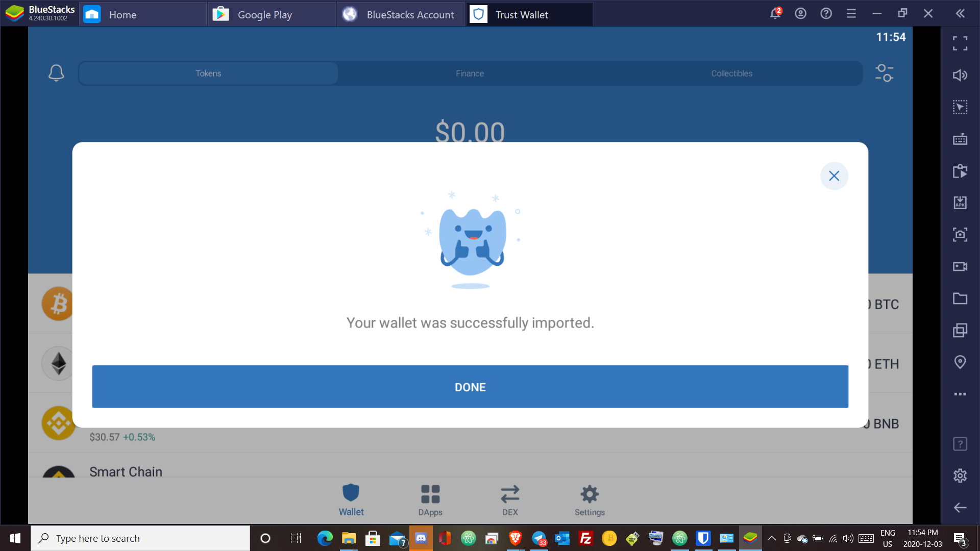
Task: Expand BlueStacks Home tab
Action: click(121, 13)
